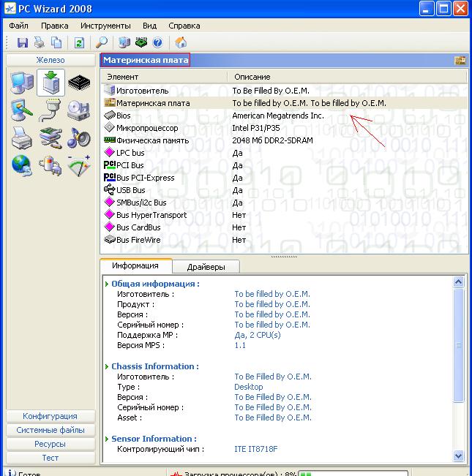Click the Print icon in the toolbar
The width and height of the screenshot is (472, 476).
click(40, 42)
